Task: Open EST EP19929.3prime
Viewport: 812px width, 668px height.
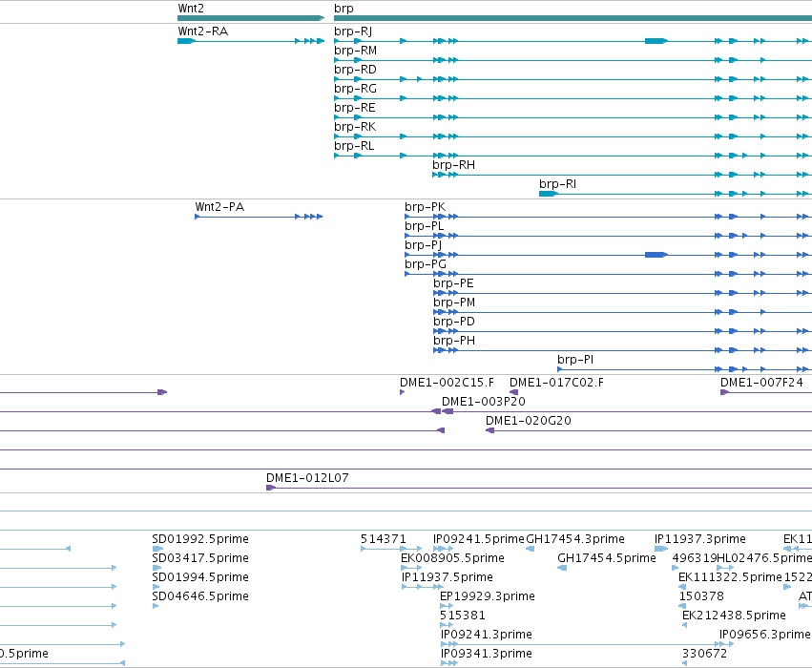Action: [x=488, y=596]
